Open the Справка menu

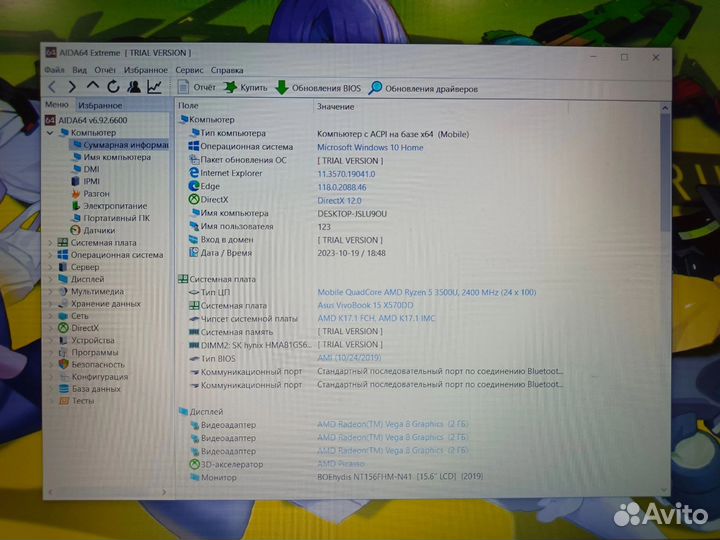(x=227, y=70)
